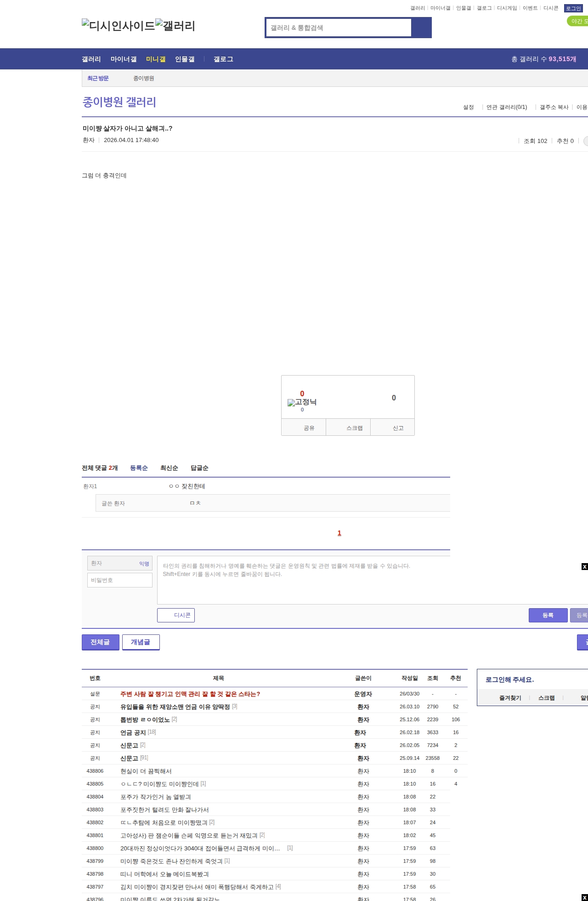The height and width of the screenshot is (901, 588).
Task: Click 공유 to share the post
Action: pos(304,428)
